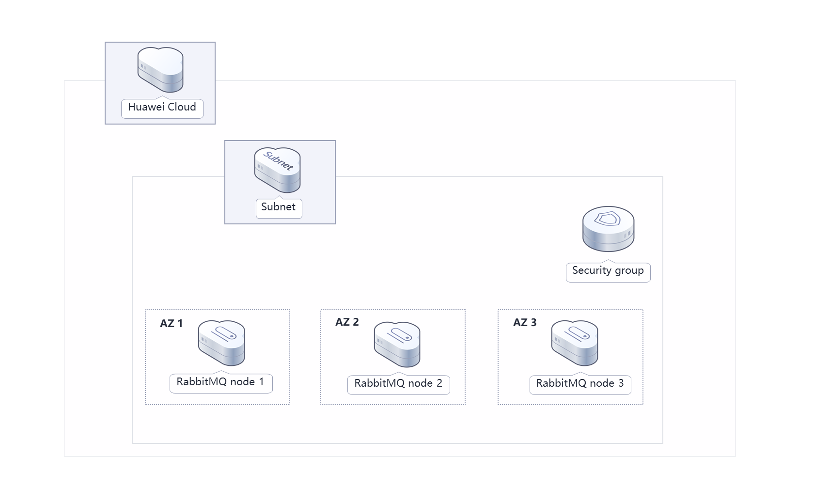Viewport: 814px width, 504px height.
Task: Click the RabbitMQ node 2 label
Action: (x=398, y=383)
